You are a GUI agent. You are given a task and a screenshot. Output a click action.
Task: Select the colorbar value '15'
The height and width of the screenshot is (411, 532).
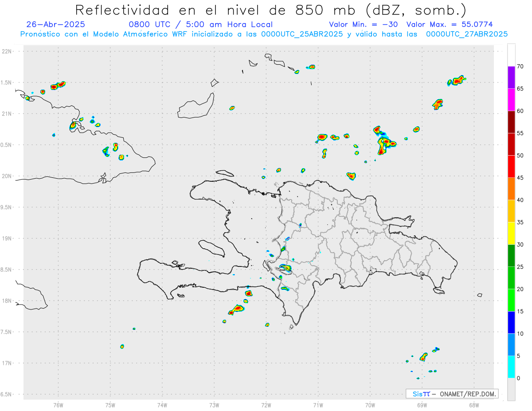point(520,312)
